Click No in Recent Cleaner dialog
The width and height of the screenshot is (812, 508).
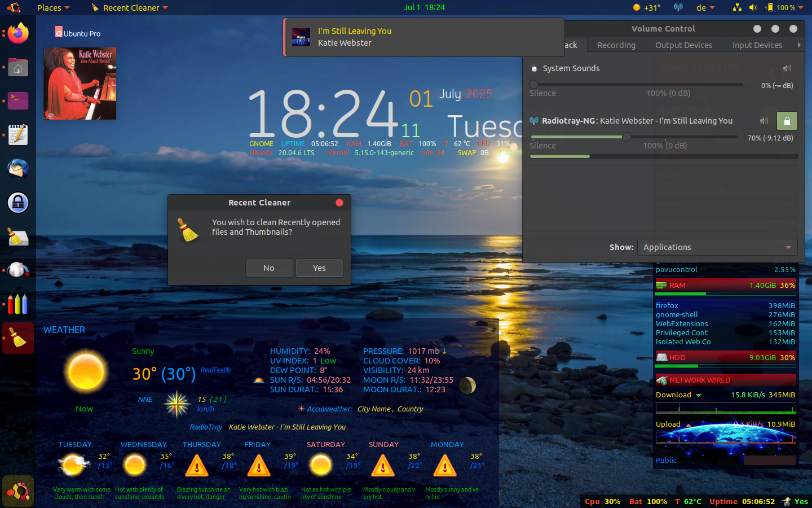tap(269, 268)
